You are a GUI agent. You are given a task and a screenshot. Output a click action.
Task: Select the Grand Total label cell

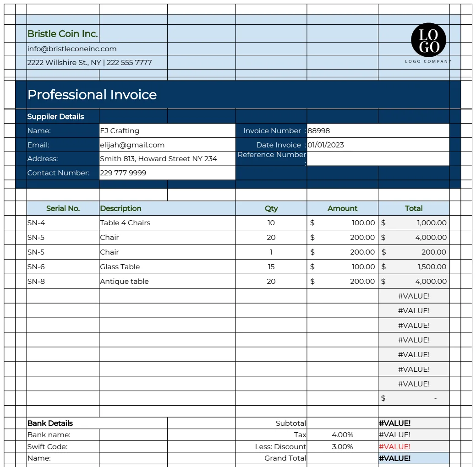pyautogui.click(x=271, y=458)
